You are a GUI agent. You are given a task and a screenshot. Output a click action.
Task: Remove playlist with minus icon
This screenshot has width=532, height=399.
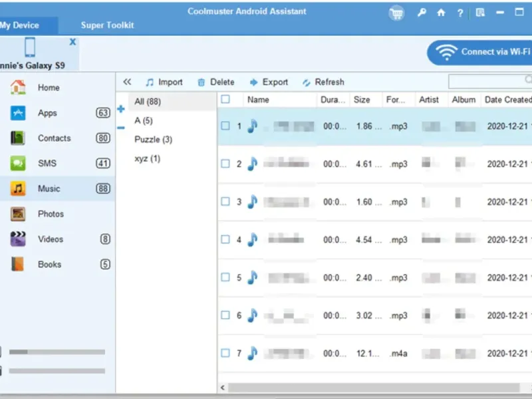click(121, 128)
